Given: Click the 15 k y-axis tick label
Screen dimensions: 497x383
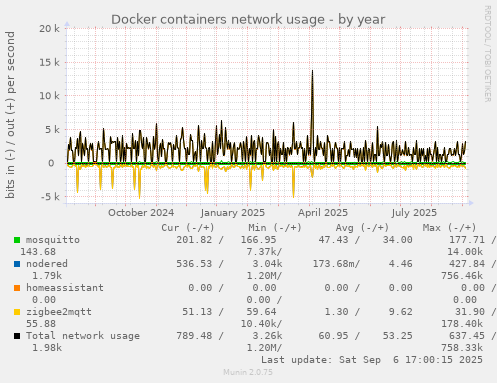Looking at the screenshot, I should click(50, 62).
